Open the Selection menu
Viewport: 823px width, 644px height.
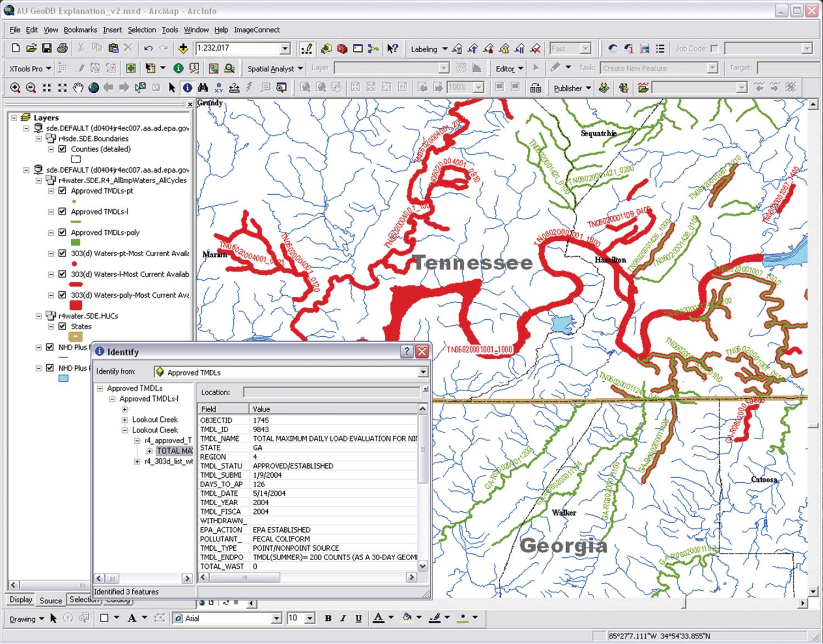pos(142,30)
